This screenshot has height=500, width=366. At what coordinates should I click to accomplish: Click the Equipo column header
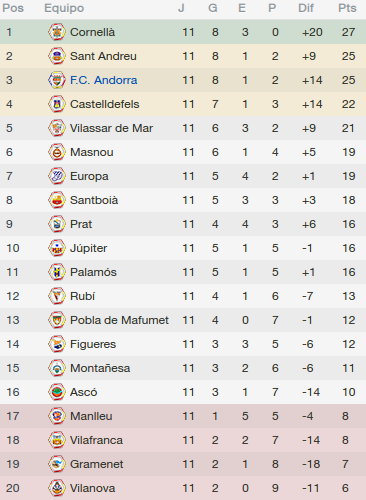pos(64,8)
